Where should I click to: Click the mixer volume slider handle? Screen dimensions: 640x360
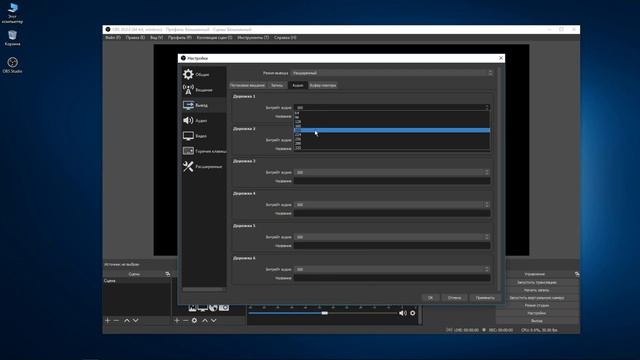point(324,313)
